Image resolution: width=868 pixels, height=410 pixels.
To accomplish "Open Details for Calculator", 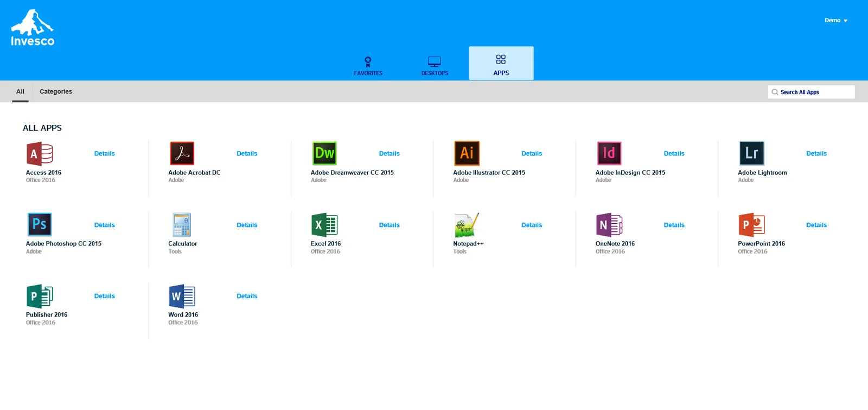I will 247,225.
